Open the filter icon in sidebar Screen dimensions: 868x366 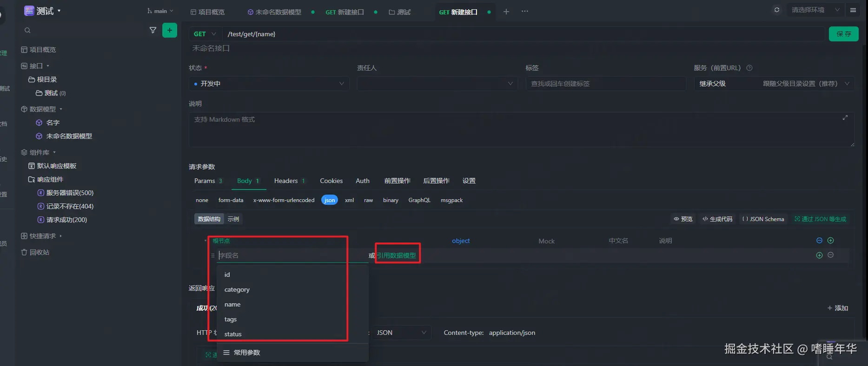(152, 30)
